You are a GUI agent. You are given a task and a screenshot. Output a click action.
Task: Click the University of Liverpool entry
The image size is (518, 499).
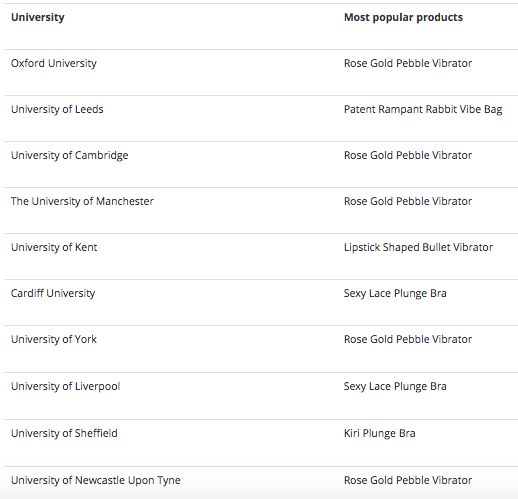[65, 386]
